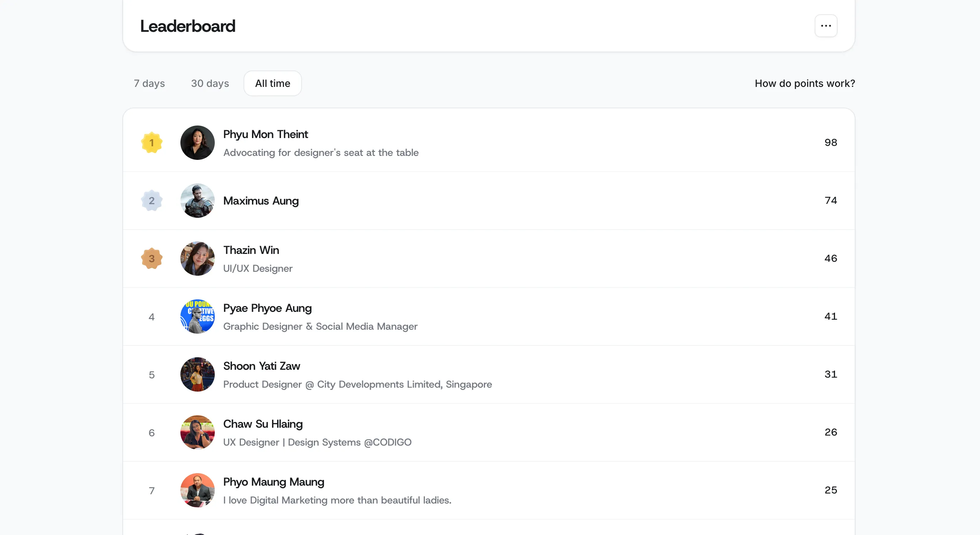Open the How do points work link
Screen dimensions: 980x535
[x=805, y=83]
